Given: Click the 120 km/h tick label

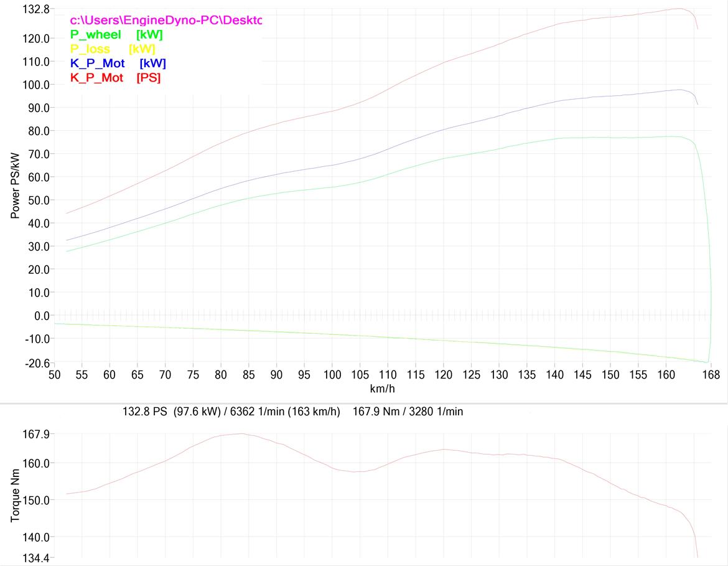Looking at the screenshot, I should click(x=443, y=375).
